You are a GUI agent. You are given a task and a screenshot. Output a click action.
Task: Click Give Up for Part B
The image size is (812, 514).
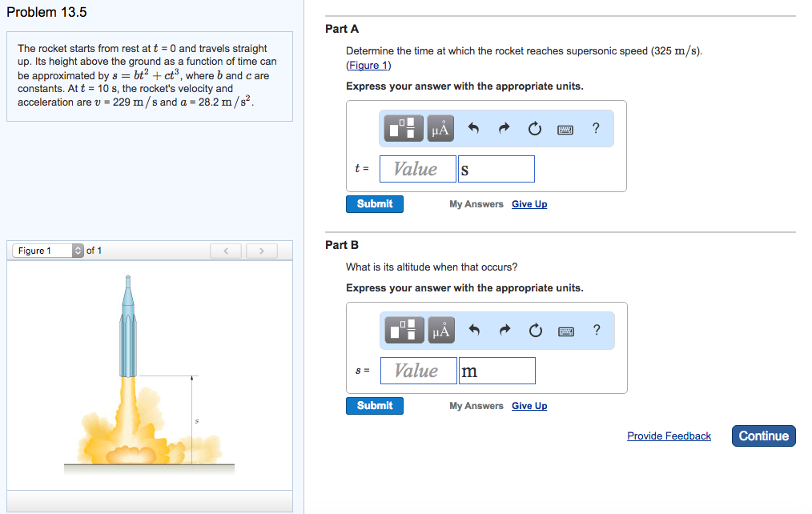(x=529, y=406)
